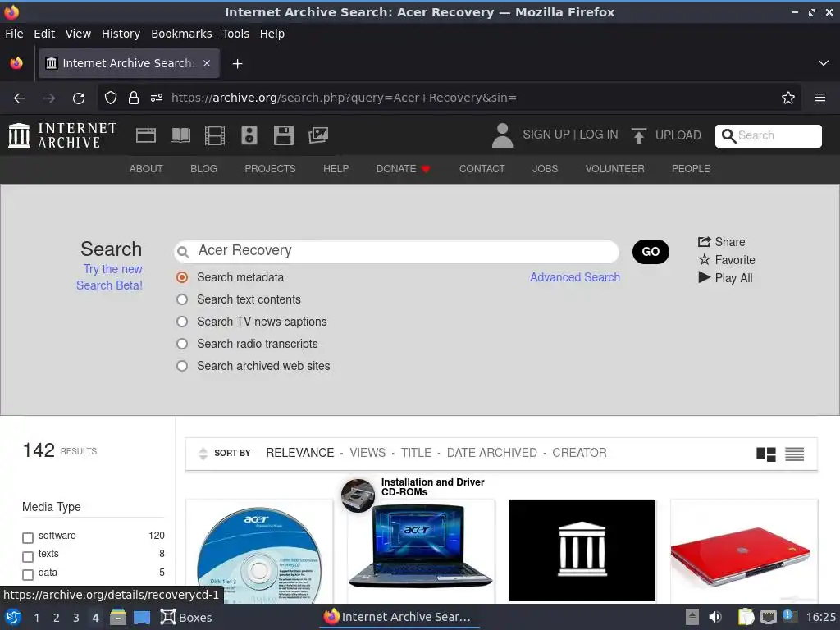
Task: Select the Search metadata radio button
Action: coord(182,277)
